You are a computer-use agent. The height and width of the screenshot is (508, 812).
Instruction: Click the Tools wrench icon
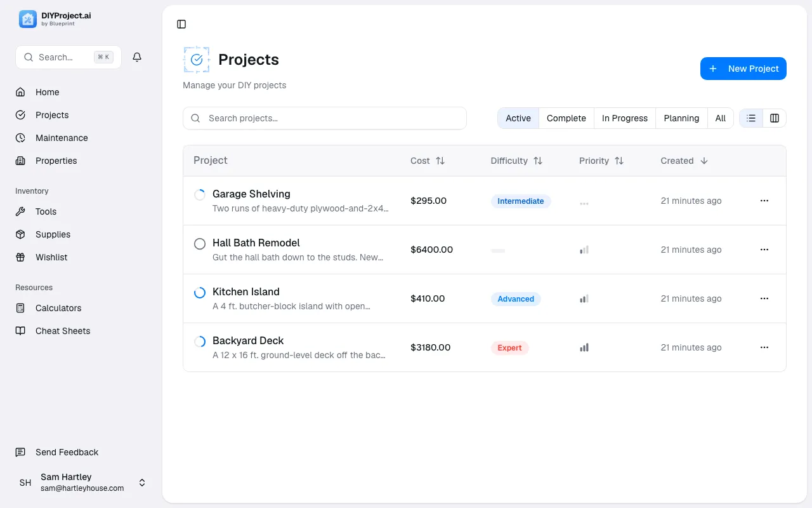20,211
